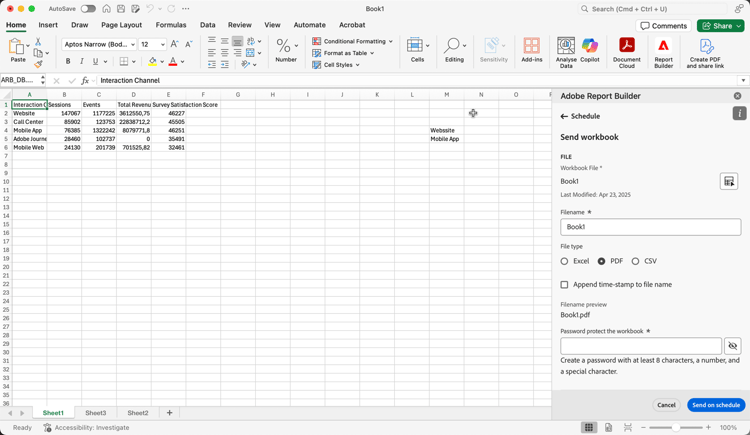Viewport: 750px width, 435px height.
Task: Switch to Sheet3 tab
Action: pos(96,413)
